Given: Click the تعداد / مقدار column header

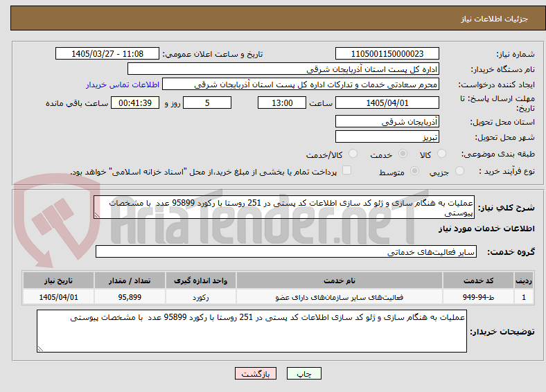Looking at the screenshot, I should 130,280.
